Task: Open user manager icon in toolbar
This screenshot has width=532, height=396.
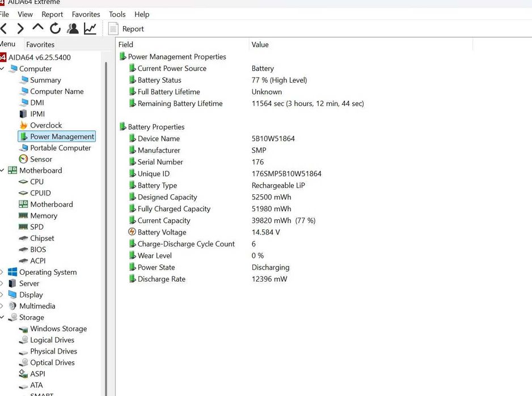Action: pyautogui.click(x=73, y=28)
